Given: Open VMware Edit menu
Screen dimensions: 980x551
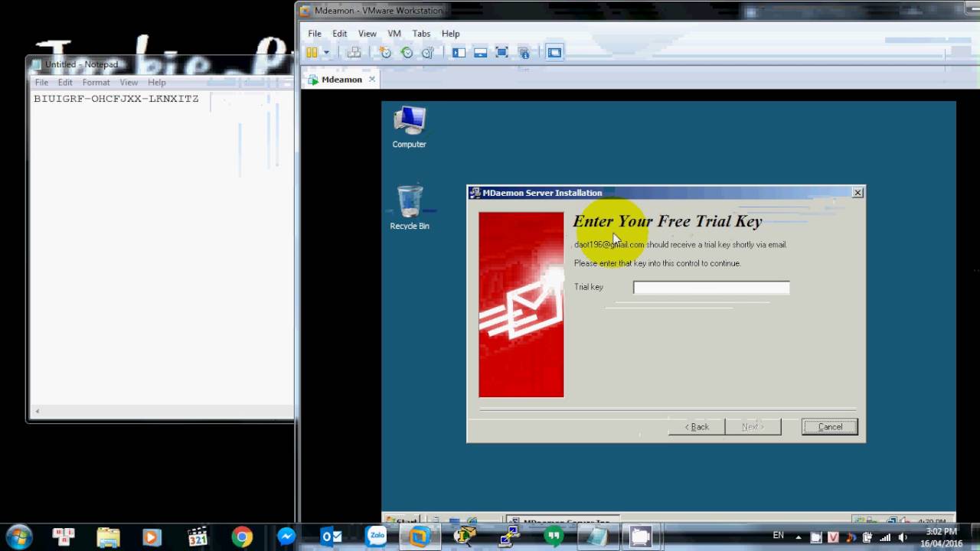Looking at the screenshot, I should [x=339, y=34].
